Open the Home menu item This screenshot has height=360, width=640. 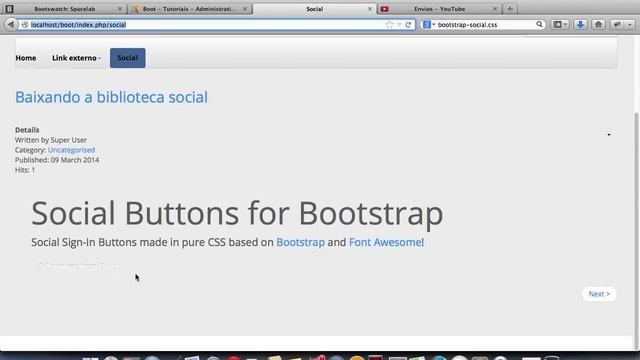click(26, 58)
